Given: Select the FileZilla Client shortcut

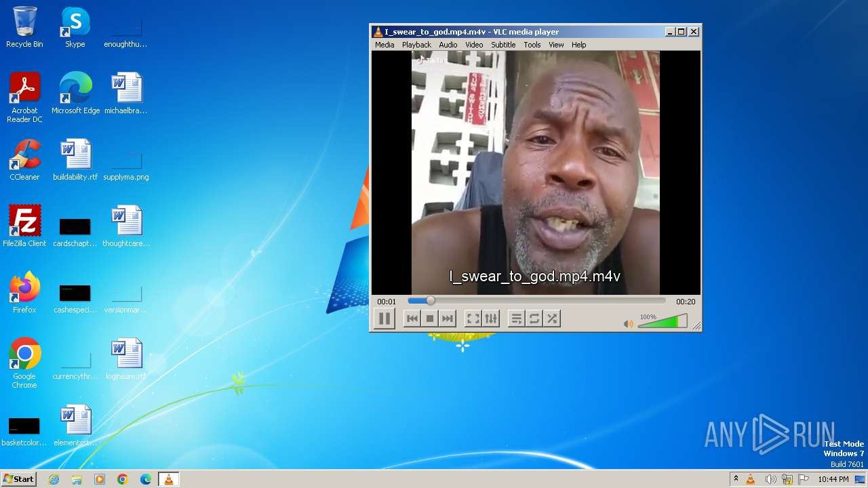Looking at the screenshot, I should [x=24, y=227].
